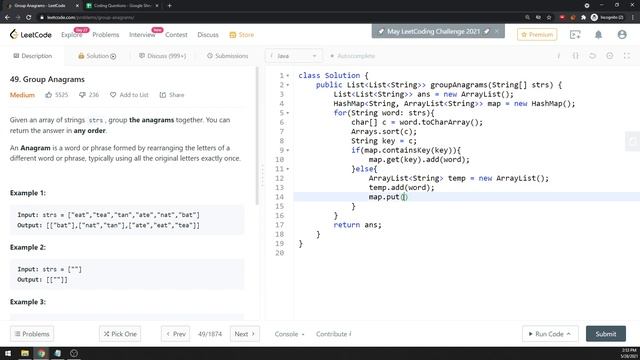The width and height of the screenshot is (640, 360).
Task: Switch to the Description tab
Action: click(33, 56)
